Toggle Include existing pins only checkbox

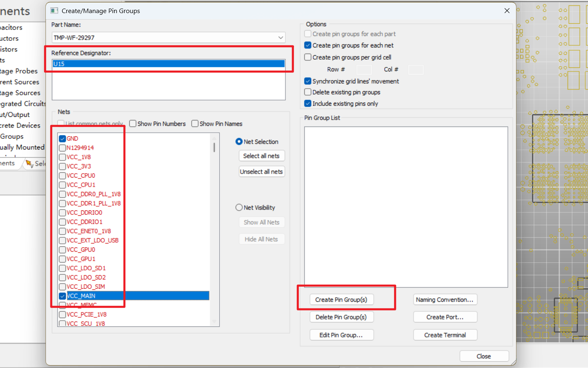click(308, 104)
